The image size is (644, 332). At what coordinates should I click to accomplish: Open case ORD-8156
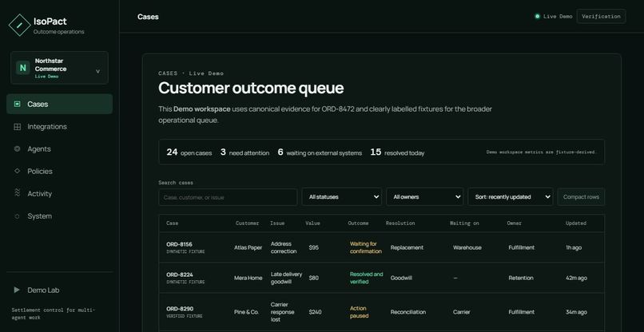179,244
